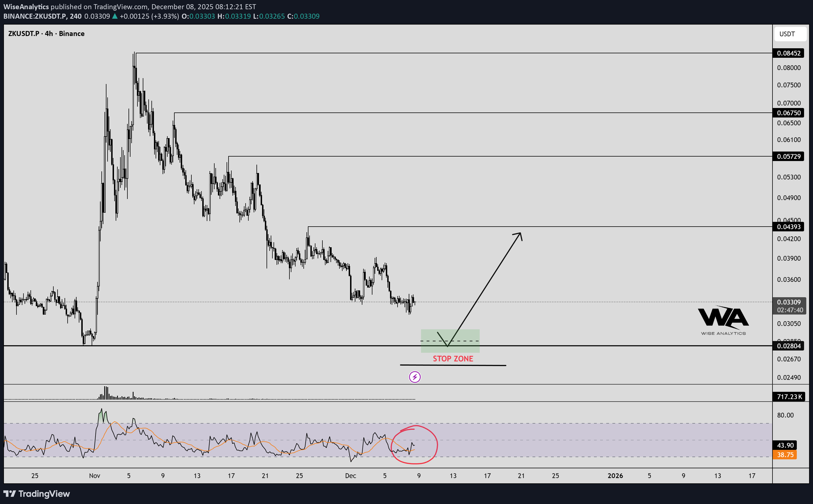Click the 0.06750 price level label
813x504 pixels.
point(788,113)
